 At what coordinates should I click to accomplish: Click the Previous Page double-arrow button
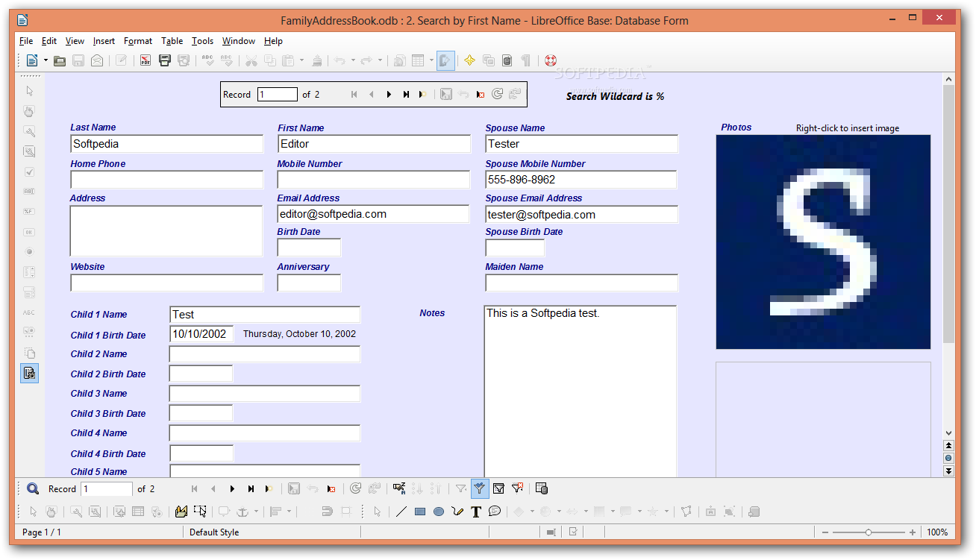pos(948,446)
